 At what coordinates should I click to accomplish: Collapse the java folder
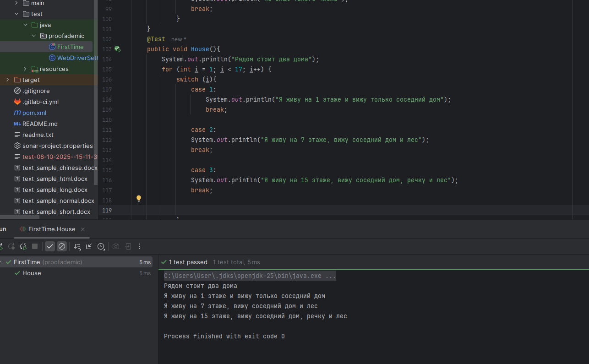[25, 25]
